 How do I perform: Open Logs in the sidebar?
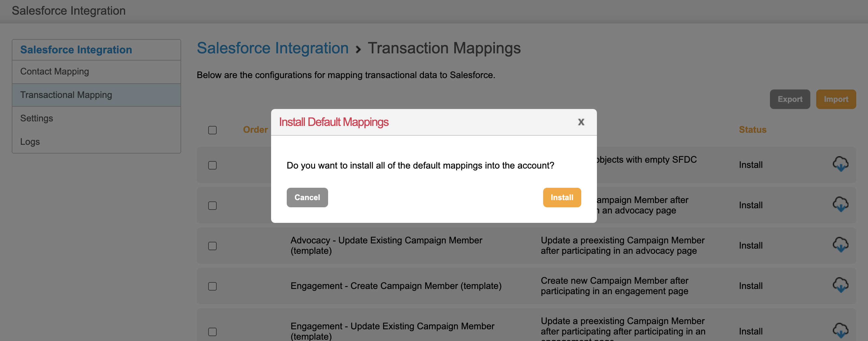click(x=30, y=142)
